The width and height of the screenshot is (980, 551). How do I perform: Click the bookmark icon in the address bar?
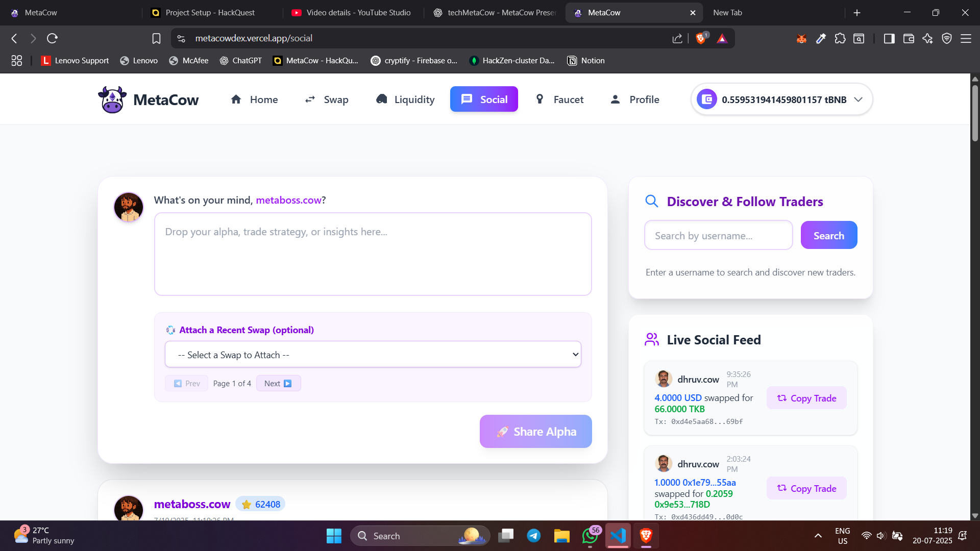click(x=156, y=38)
